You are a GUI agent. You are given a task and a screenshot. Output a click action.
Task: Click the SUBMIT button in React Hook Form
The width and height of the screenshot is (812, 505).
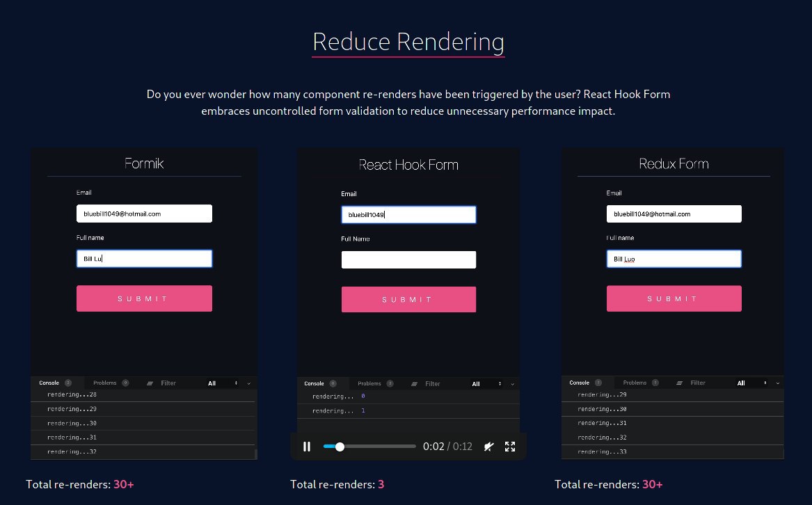408,299
